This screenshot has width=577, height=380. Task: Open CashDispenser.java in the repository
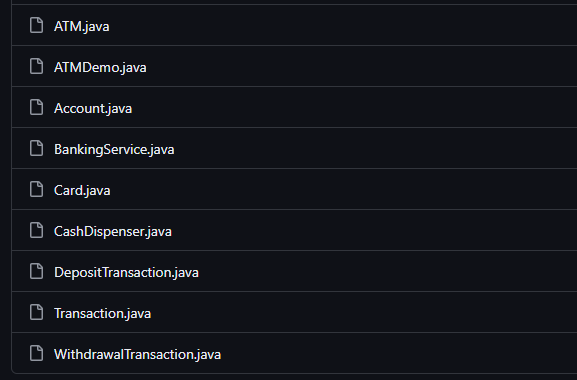coord(113,231)
